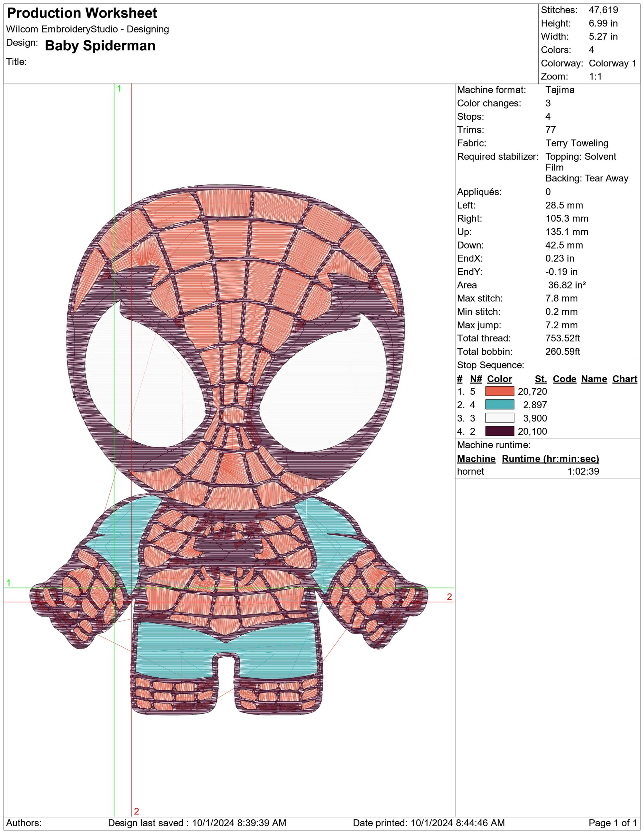This screenshot has height=834, width=644.
Task: Click the Terry Toweling fabric value
Action: (577, 143)
